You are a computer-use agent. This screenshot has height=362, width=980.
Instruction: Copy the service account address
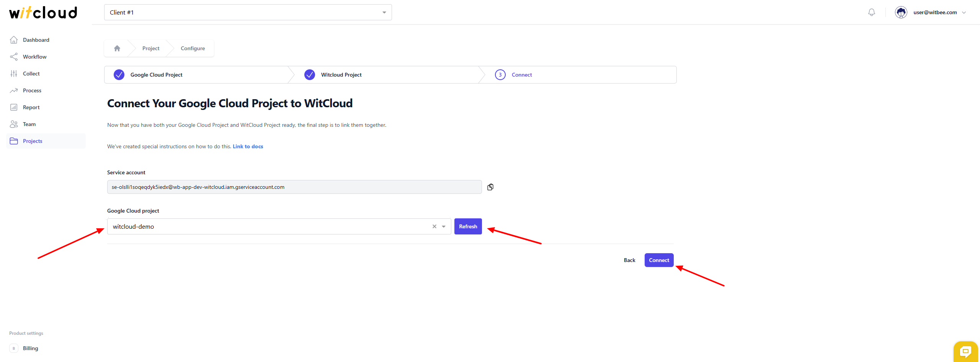[x=490, y=187]
